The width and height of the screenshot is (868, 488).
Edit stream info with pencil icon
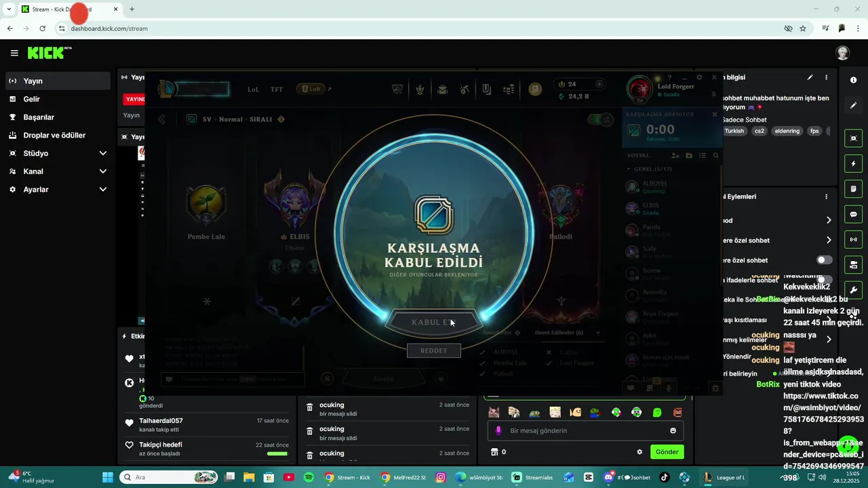pyautogui.click(x=810, y=78)
